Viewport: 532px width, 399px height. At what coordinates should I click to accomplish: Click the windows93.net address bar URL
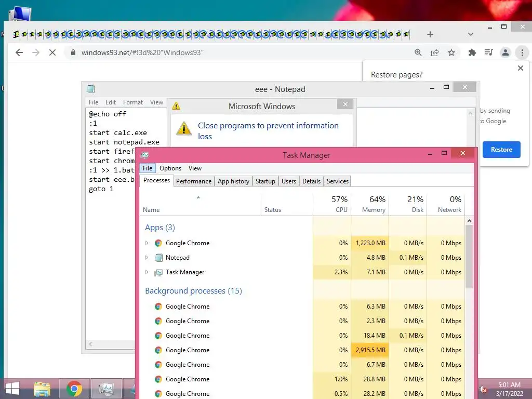coord(142,52)
